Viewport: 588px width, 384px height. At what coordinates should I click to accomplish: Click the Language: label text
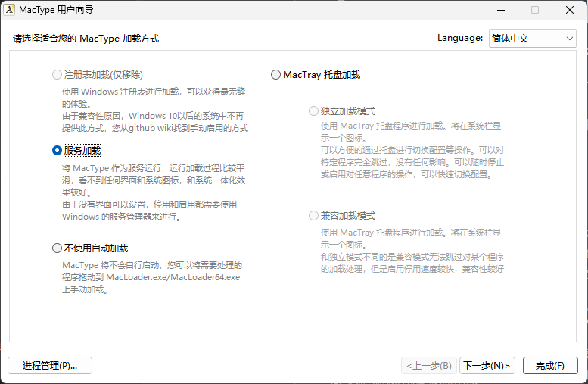tap(460, 38)
